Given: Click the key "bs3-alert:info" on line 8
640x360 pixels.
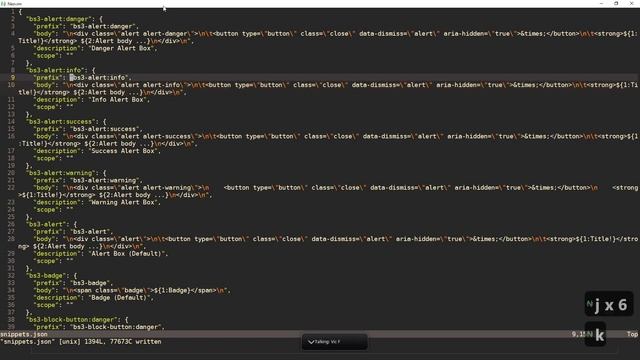Looking at the screenshot, I should pos(56,70).
